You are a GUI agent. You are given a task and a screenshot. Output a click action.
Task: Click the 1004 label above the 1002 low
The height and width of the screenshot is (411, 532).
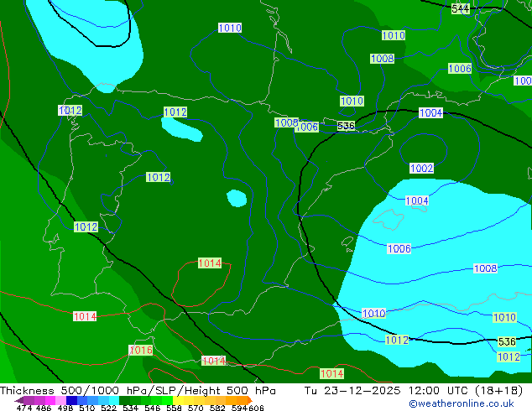tap(431, 112)
